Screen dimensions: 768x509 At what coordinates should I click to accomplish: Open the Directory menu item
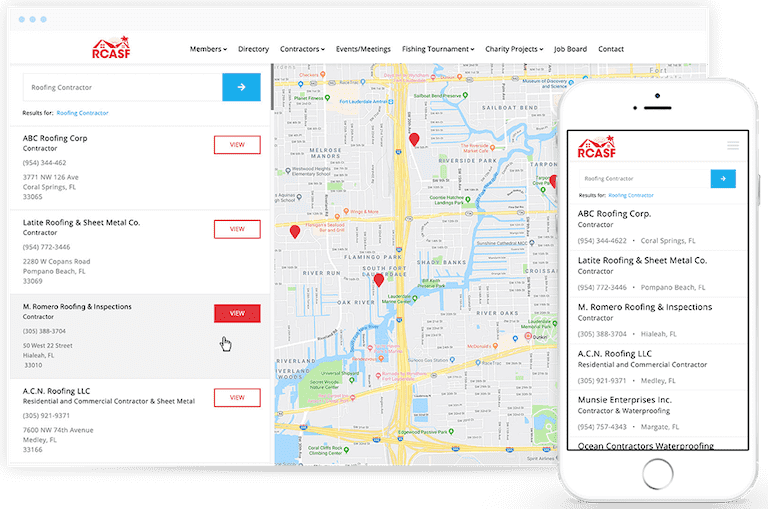point(253,49)
